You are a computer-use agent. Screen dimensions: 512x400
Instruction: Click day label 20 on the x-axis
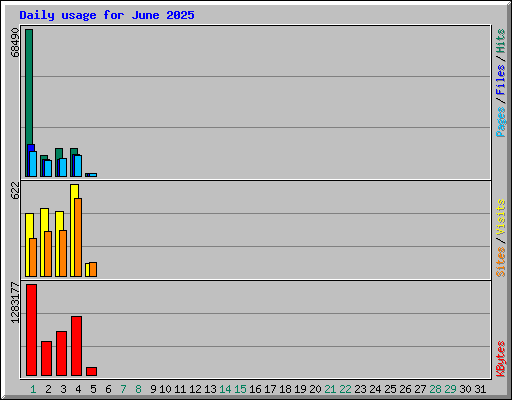tap(315, 389)
